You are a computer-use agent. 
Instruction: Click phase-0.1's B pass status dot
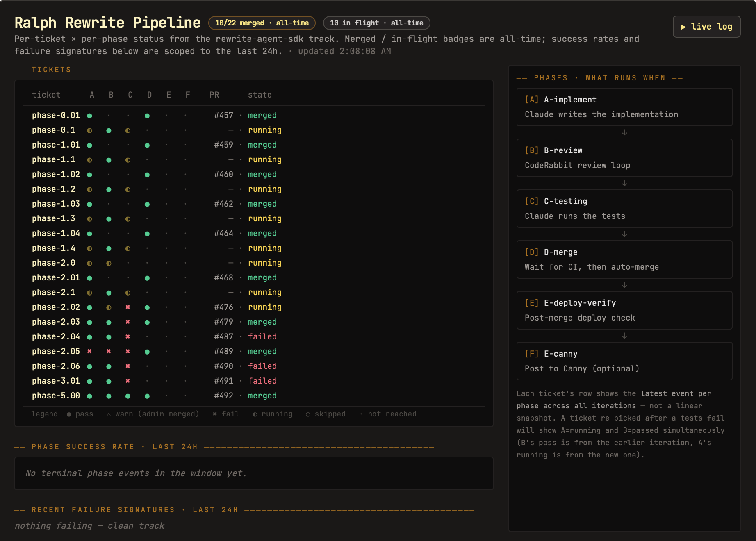pyautogui.click(x=109, y=130)
